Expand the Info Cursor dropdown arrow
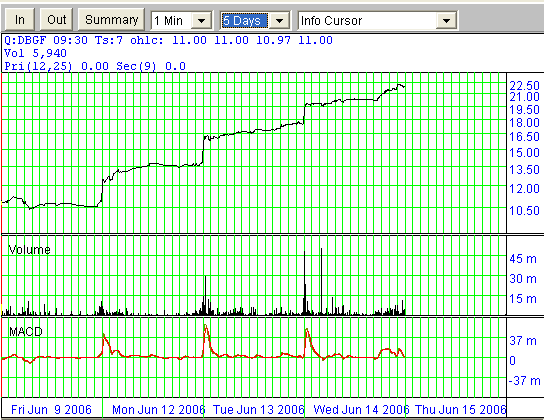 click(x=446, y=21)
